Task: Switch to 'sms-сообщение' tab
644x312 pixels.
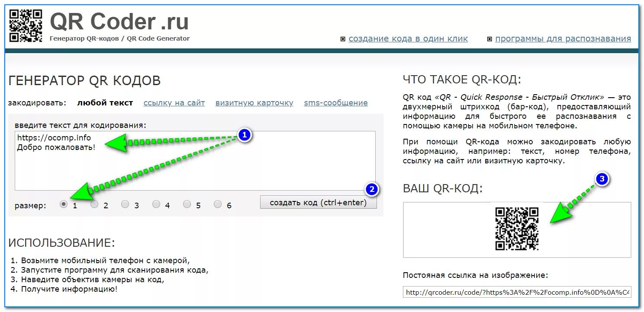Action: coord(336,103)
